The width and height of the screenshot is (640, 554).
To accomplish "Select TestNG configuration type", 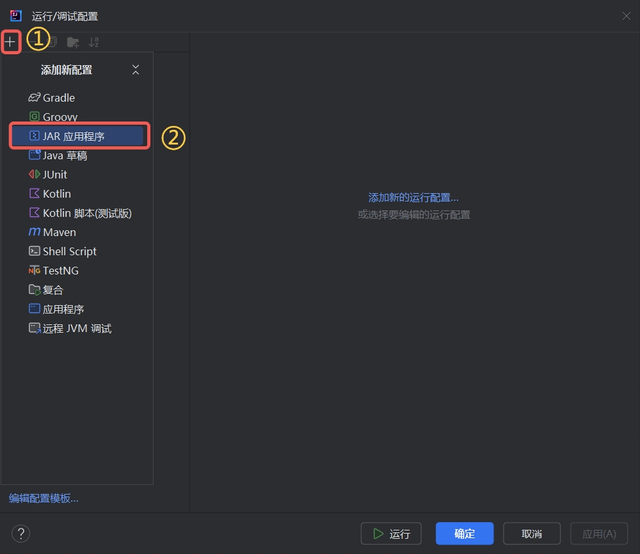I will [78, 270].
